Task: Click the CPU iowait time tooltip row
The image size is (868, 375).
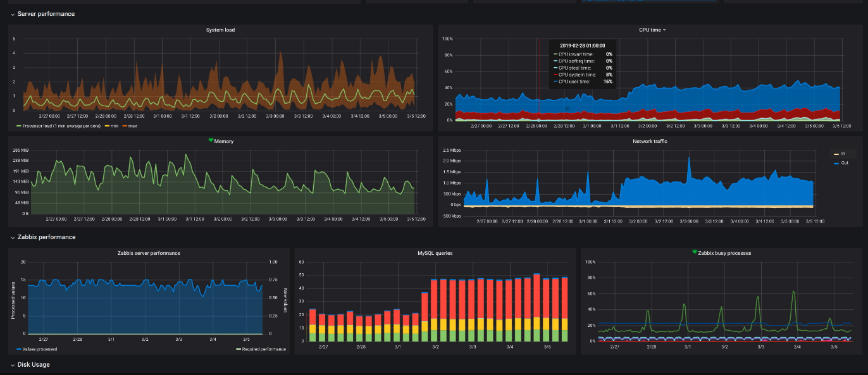Action: coord(582,54)
